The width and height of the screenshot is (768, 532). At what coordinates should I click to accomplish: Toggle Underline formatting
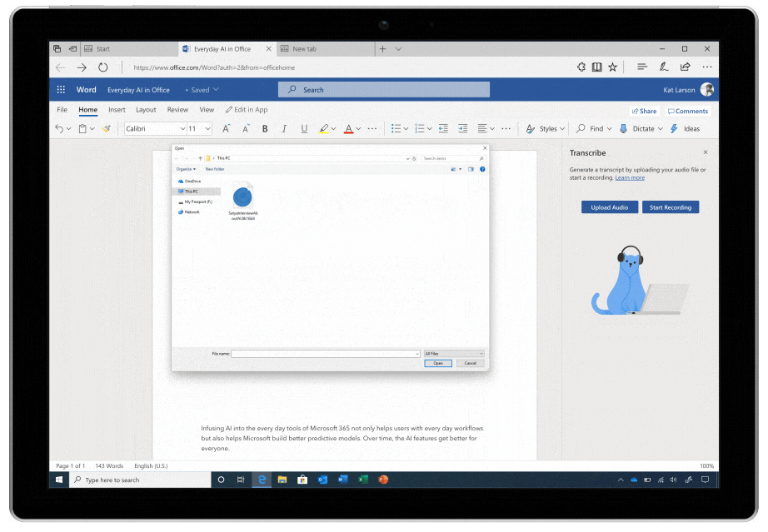coord(304,129)
